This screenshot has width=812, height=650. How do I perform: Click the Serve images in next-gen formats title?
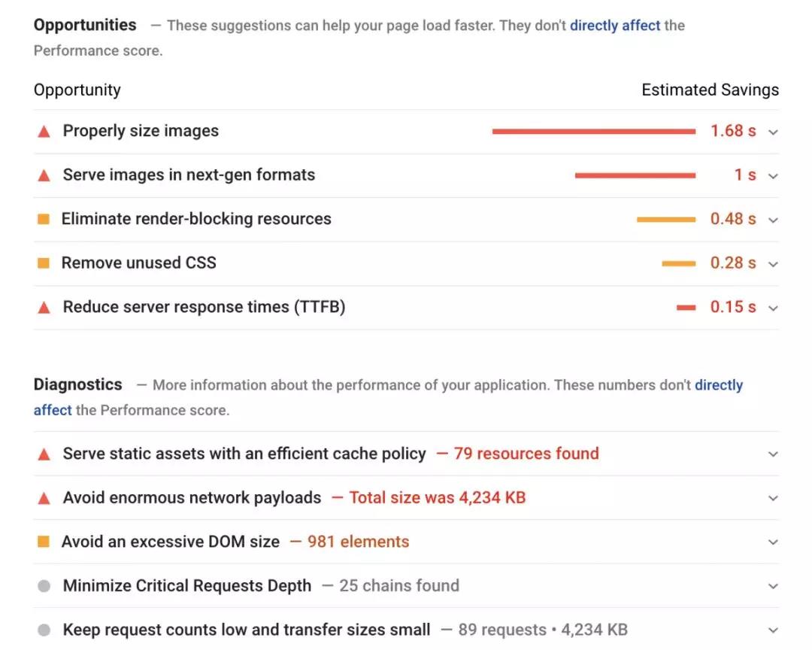point(189,175)
